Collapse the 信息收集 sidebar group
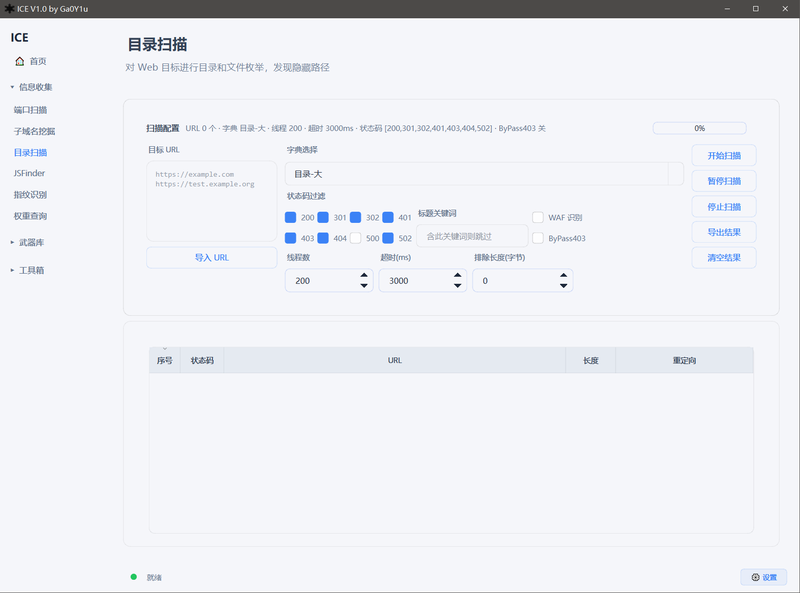This screenshot has width=800, height=593. tap(32, 87)
